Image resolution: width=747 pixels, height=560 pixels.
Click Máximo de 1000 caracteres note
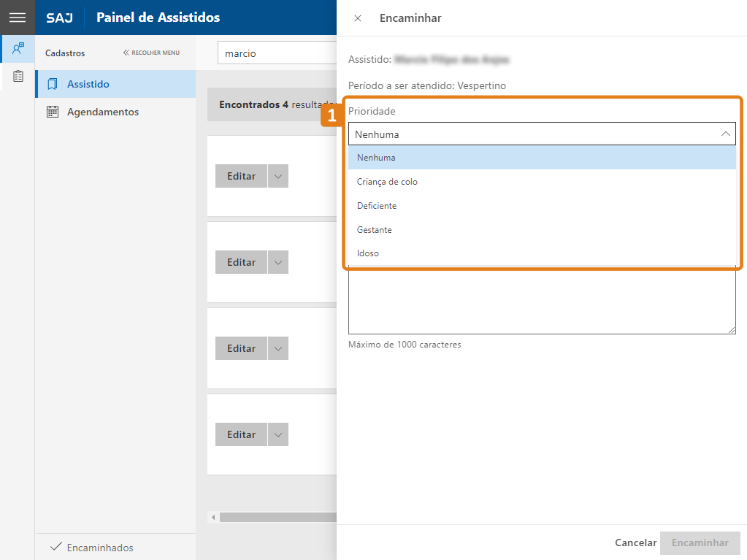click(405, 345)
